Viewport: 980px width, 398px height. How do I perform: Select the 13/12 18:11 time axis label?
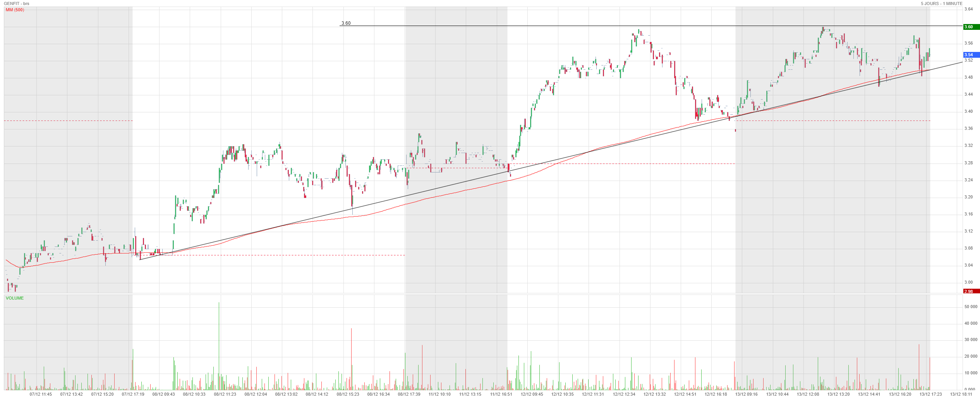point(961,394)
